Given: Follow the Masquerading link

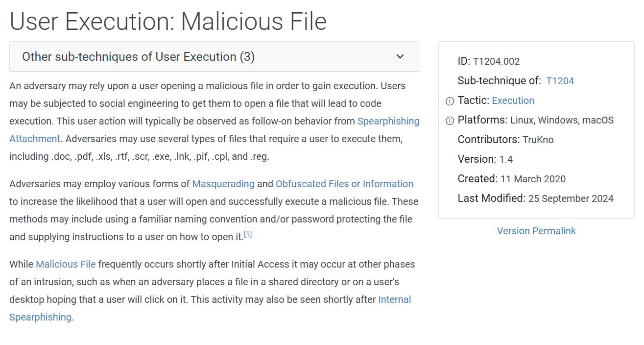Looking at the screenshot, I should click(223, 184).
